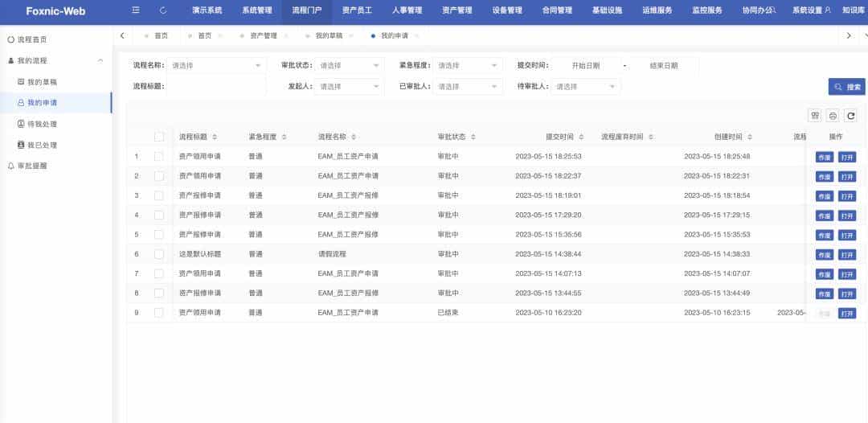The height and width of the screenshot is (423, 868).
Task: Sort by 审批状态 column arrows
Action: tap(473, 137)
